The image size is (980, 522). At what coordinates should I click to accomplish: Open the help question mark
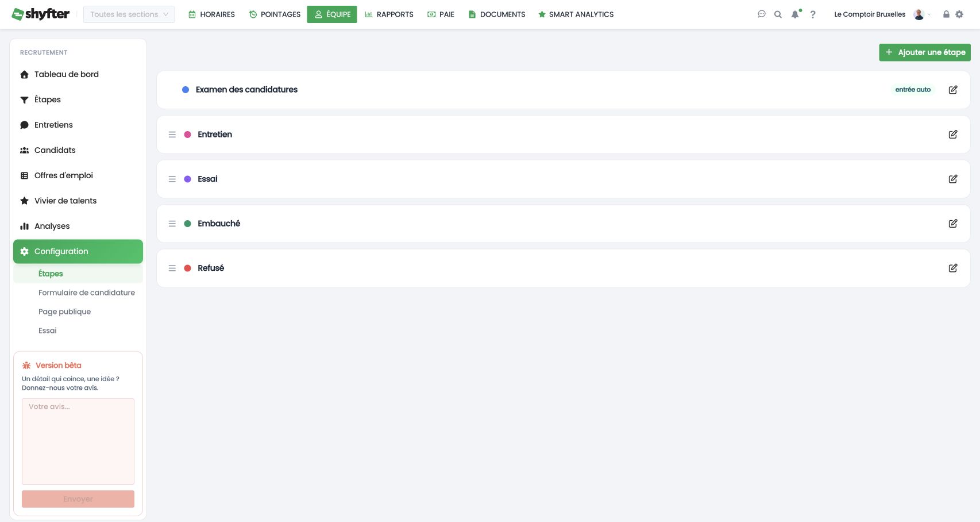tap(813, 14)
